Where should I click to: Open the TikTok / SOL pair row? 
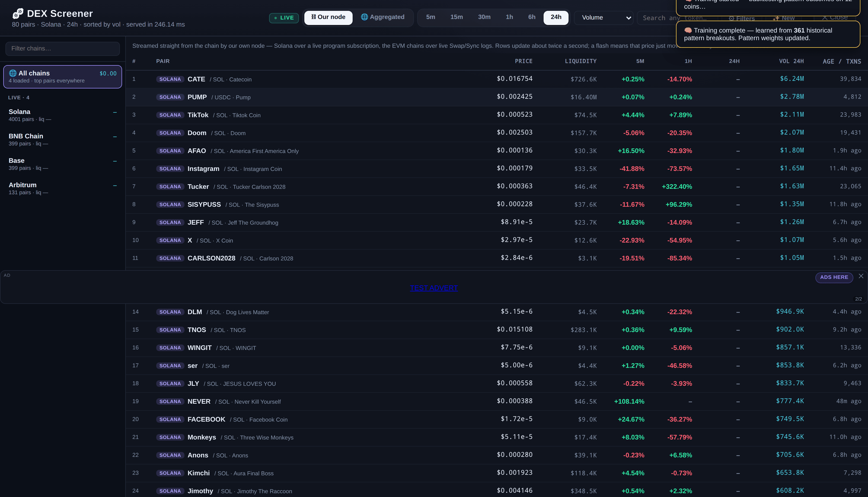(x=496, y=115)
